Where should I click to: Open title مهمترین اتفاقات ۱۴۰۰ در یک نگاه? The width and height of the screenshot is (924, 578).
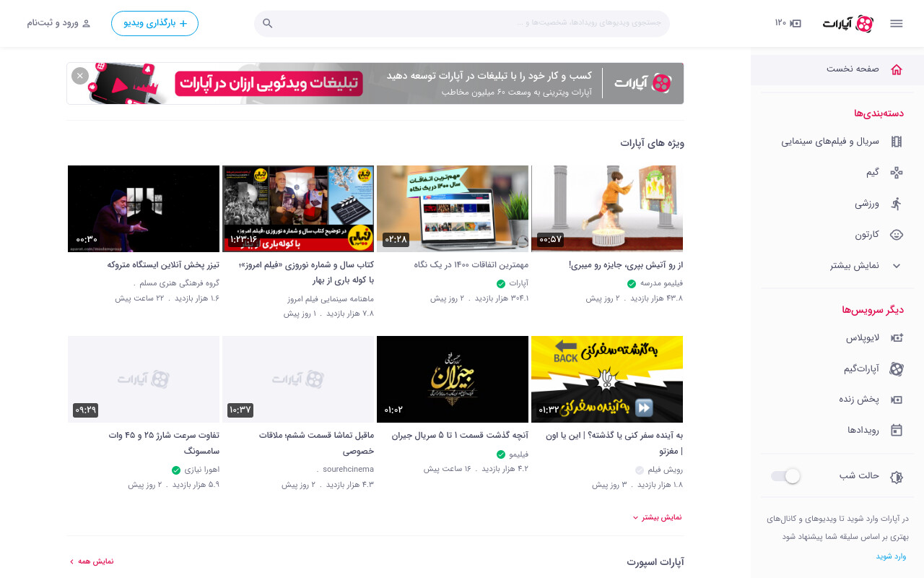click(471, 265)
